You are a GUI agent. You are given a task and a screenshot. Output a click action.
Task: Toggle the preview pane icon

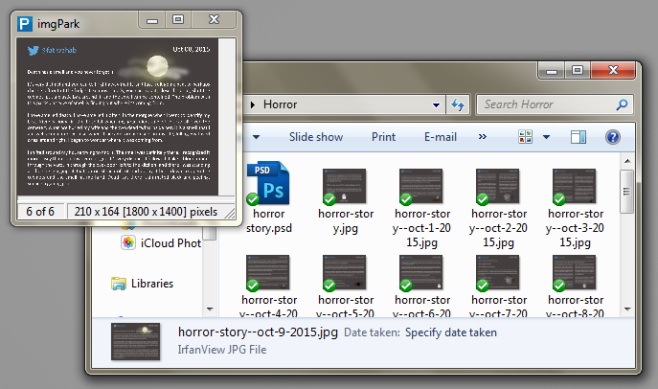coord(578,137)
